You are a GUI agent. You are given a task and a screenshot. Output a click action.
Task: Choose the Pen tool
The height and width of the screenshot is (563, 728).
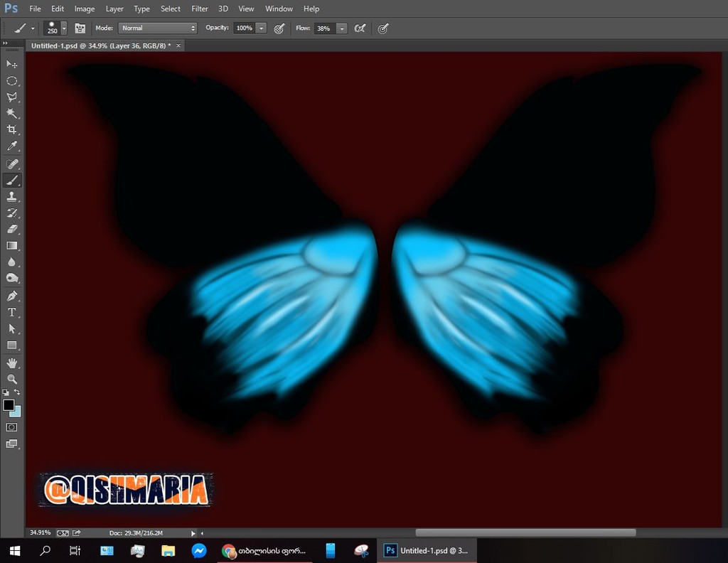tap(12, 296)
